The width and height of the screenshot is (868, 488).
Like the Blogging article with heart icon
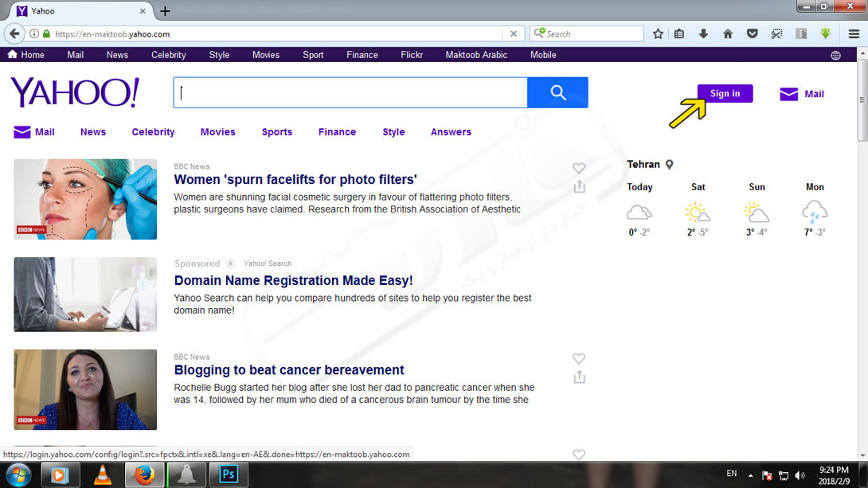point(579,358)
